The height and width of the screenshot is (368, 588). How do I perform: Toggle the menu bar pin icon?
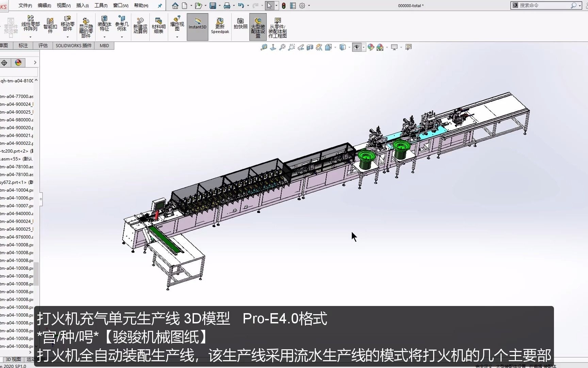coord(160,5)
